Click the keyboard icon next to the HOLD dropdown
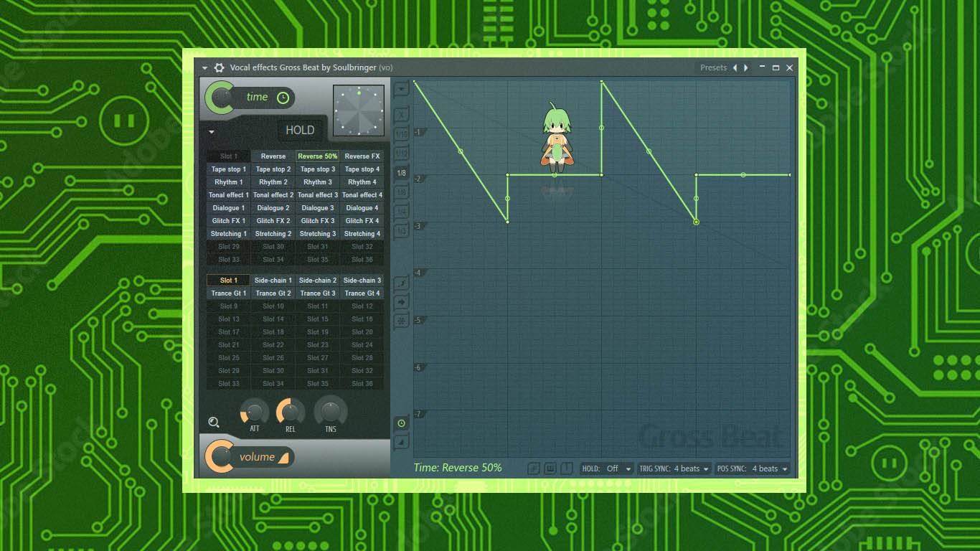 pos(550,468)
